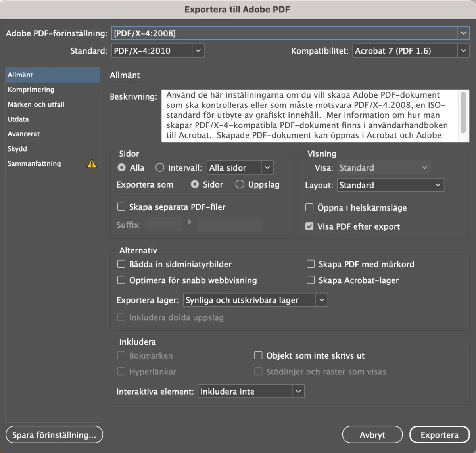Tick Bädda in sidminiatyrbilder checkbox
This screenshot has width=476, height=453.
[x=121, y=264]
